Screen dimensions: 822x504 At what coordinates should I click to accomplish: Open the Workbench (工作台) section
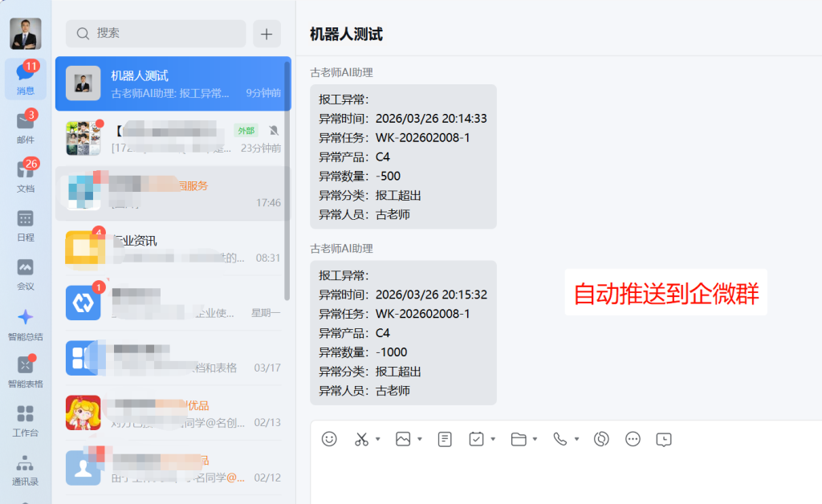(x=25, y=421)
